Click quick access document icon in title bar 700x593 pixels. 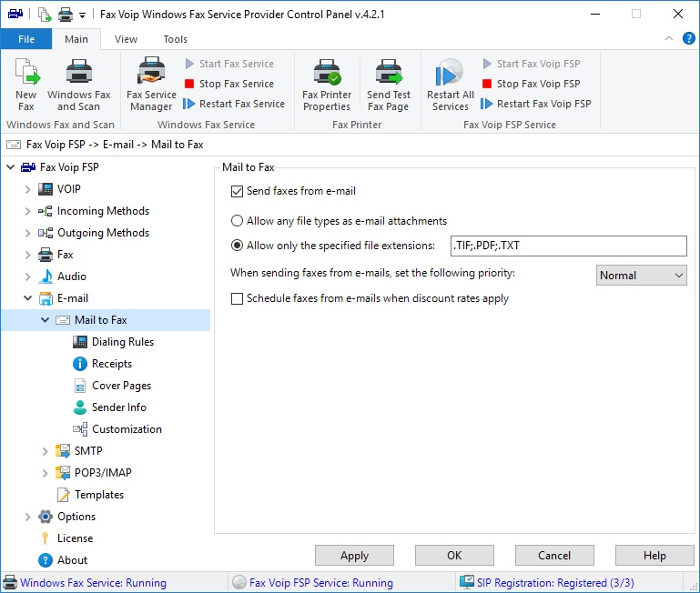(x=45, y=15)
